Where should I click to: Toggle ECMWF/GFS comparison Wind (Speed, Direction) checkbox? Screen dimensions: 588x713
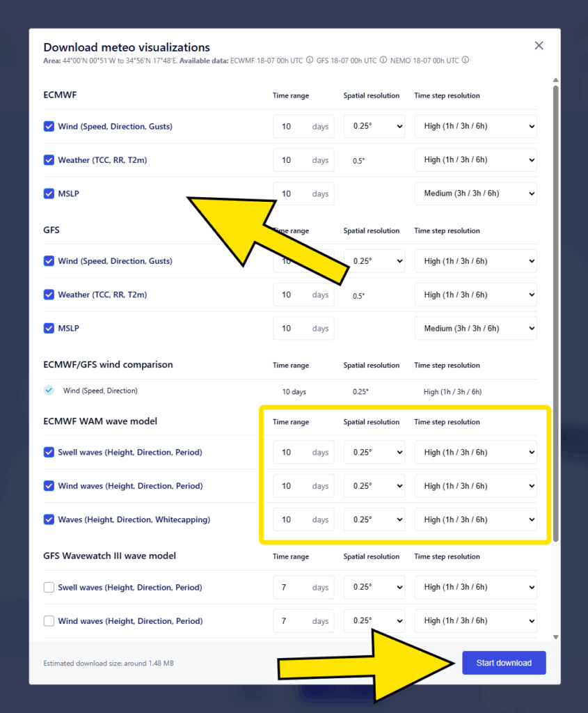pos(49,390)
